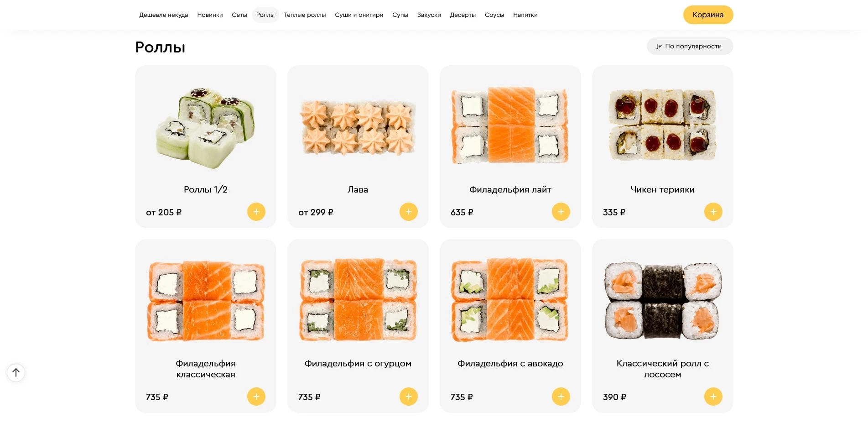Go to Теплые роллы category
This screenshot has width=868, height=423.
coord(305,15)
